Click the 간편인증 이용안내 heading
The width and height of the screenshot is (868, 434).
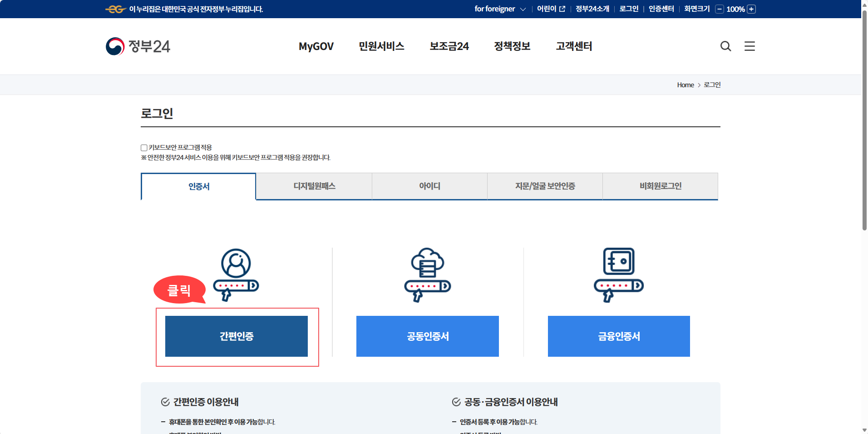tap(206, 402)
